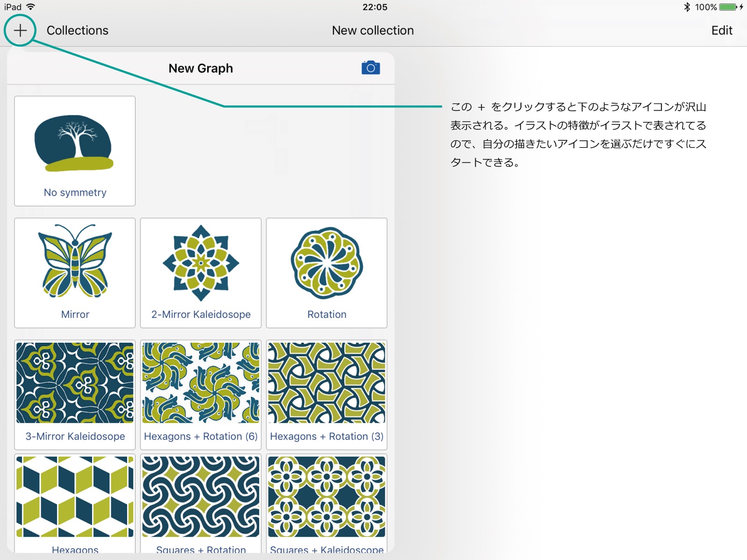Go back to Collections

pyautogui.click(x=78, y=30)
